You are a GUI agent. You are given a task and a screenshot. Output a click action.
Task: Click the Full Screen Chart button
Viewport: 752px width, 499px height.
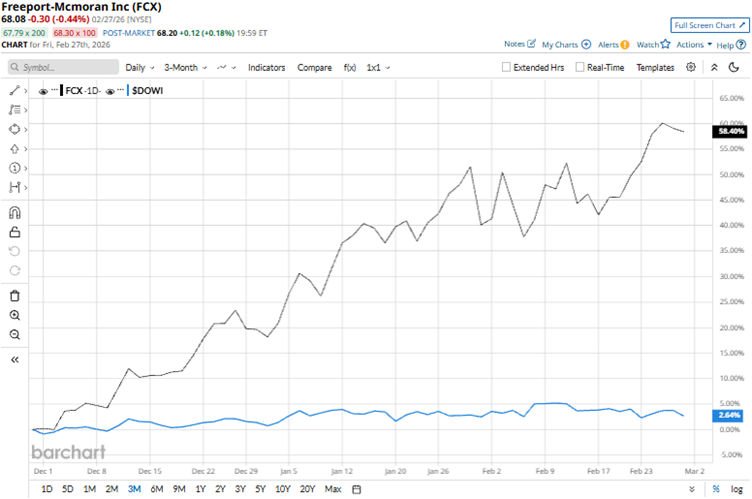(707, 24)
